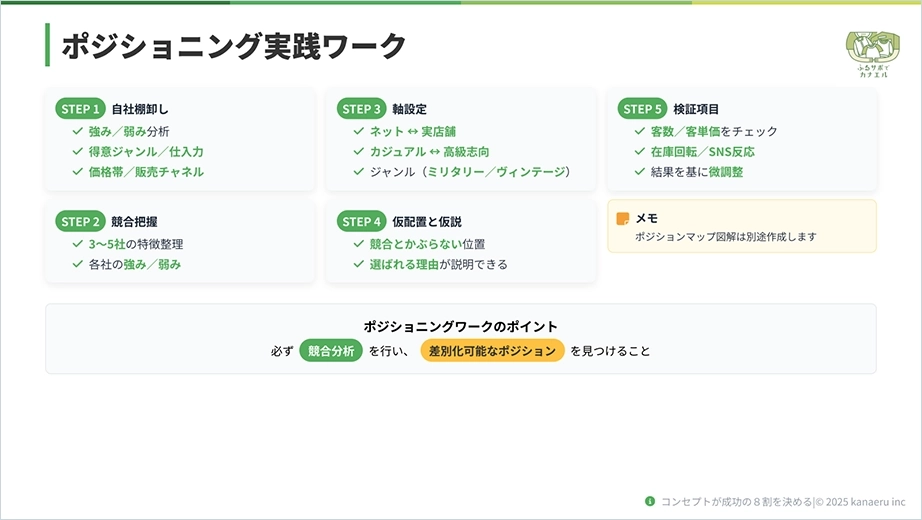The width and height of the screenshot is (922, 520).
Task: Select the check mark for カジュアル ↔ 高級志向
Action: pyautogui.click(x=359, y=151)
